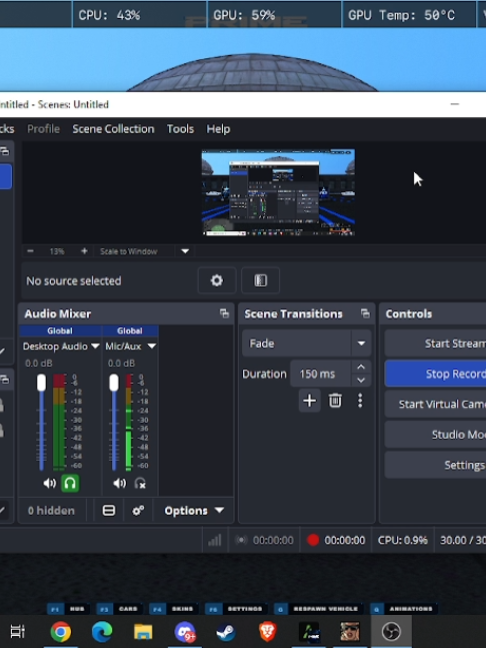Open the Tools menu
Screen dimensions: 486x648
point(180,129)
